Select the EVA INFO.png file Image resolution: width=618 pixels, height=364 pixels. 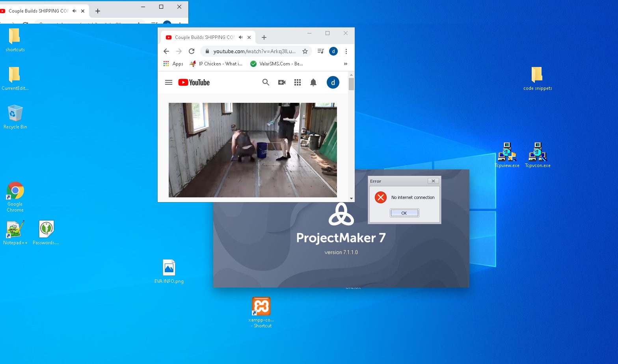click(x=169, y=271)
